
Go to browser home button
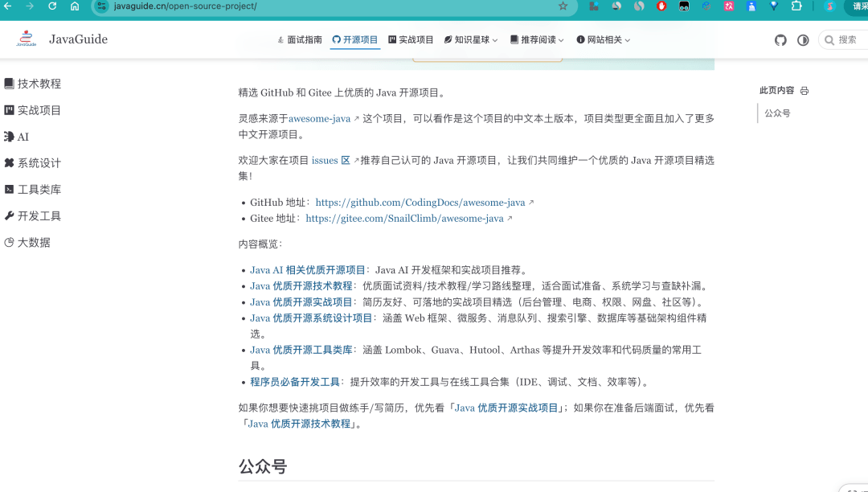pyautogui.click(x=75, y=6)
